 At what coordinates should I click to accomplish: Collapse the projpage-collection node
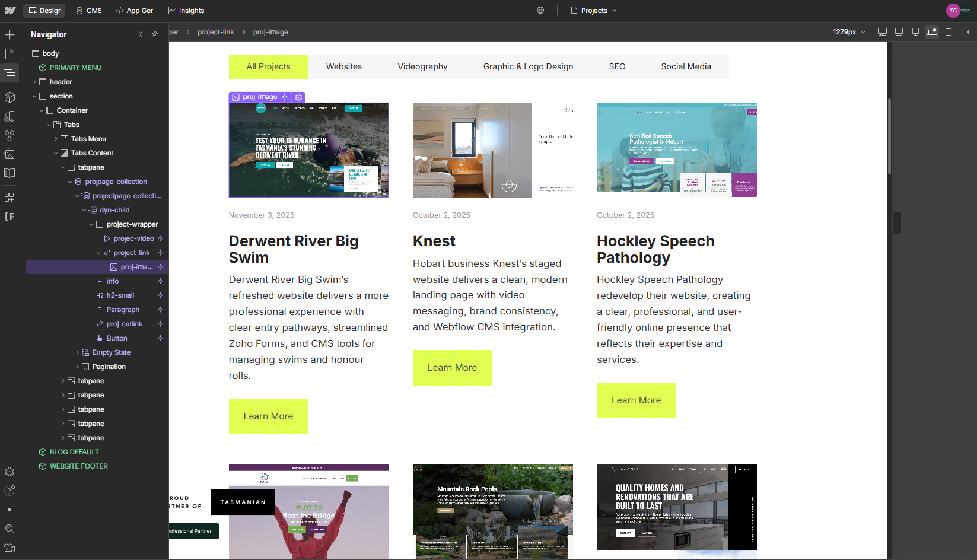point(70,182)
